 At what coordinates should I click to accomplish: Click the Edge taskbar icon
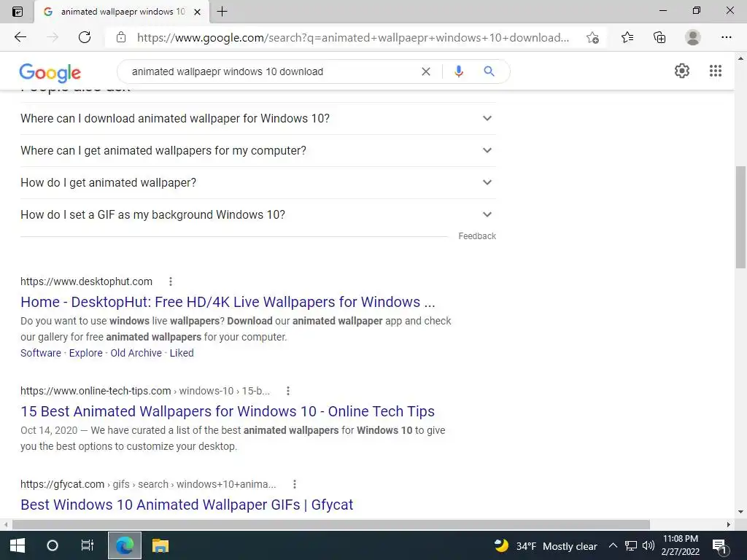coord(124,545)
